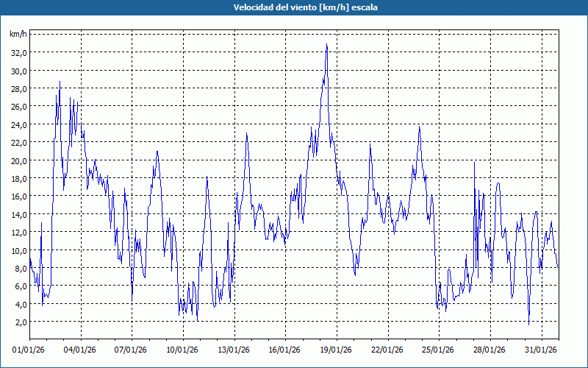Select the '26,0' y-axis label

pos(19,107)
